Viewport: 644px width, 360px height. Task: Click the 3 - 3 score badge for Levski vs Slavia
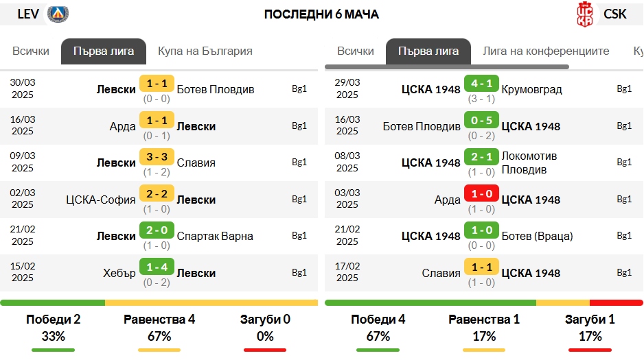157,157
